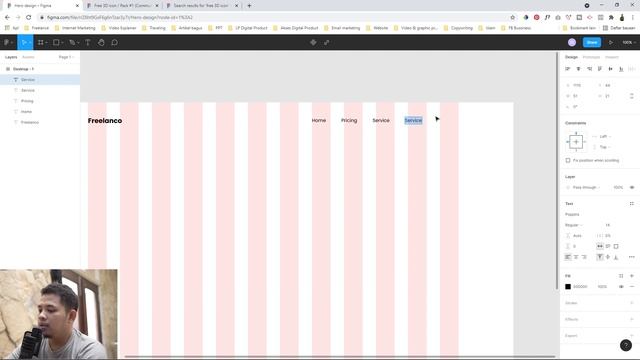Click the icon beside Create component
Image resolution: width=640 pixels, height=360 pixels.
pos(327,42)
